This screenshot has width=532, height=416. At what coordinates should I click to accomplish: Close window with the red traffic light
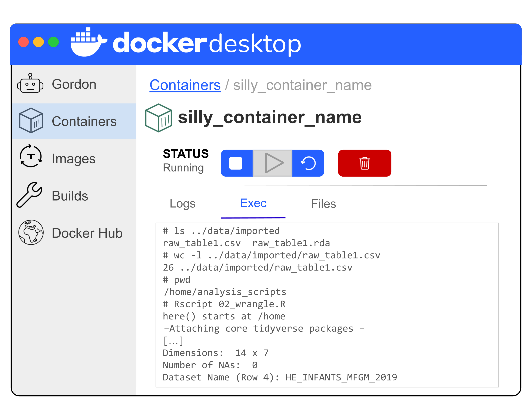click(x=24, y=42)
